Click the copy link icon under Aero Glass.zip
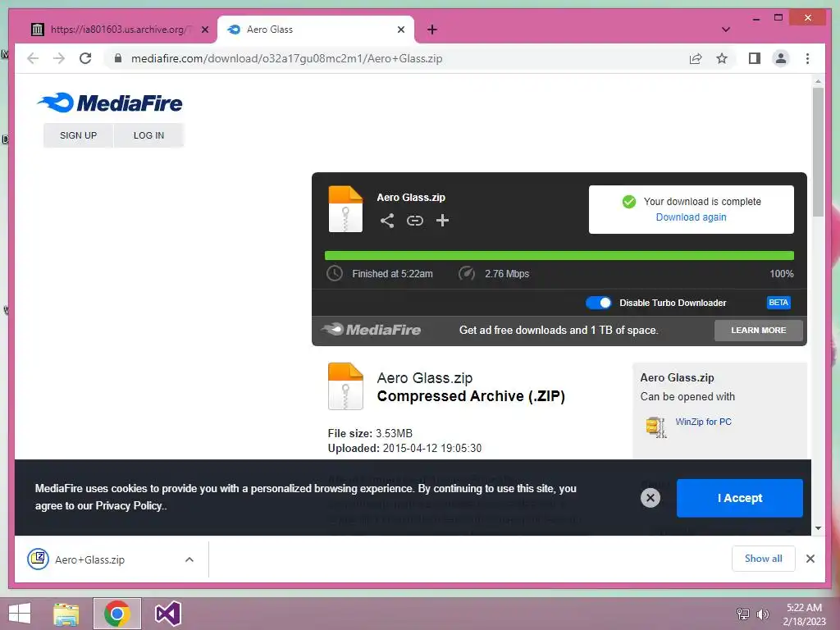Viewport: 840px width, 630px height. click(x=414, y=221)
